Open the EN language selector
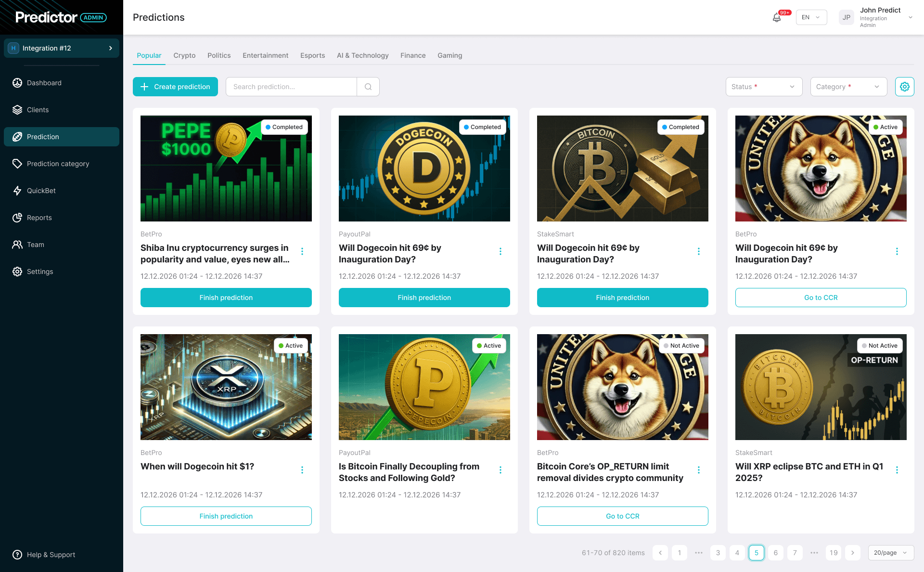 click(811, 17)
